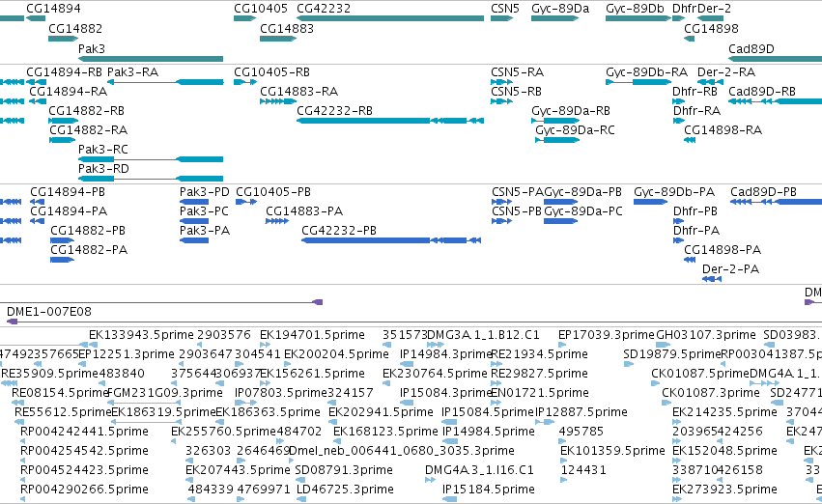
Task: Click the SD08791.3prime EST label
Action: pos(344,470)
